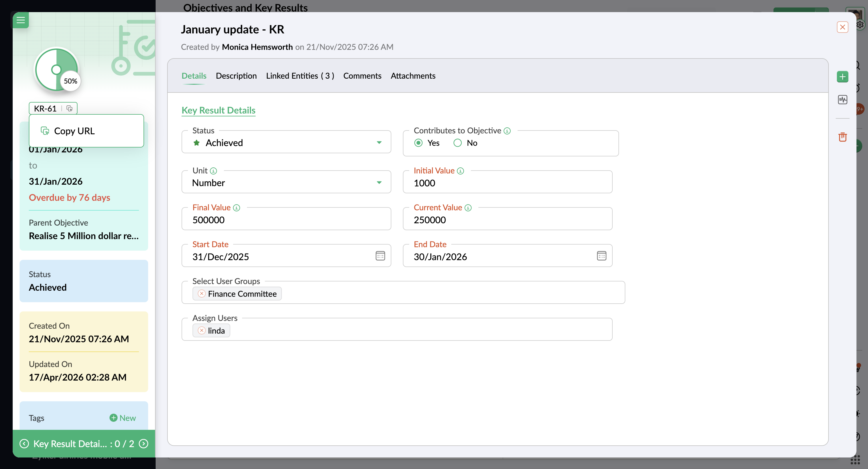Viewport: 868px width, 469px height.
Task: Expand the Unit Number dropdown
Action: [379, 183]
